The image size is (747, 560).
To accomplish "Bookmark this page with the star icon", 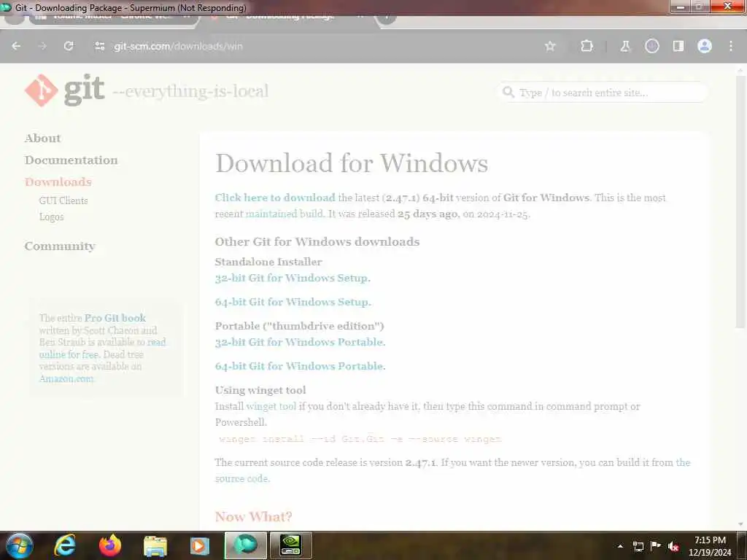I will click(x=550, y=46).
